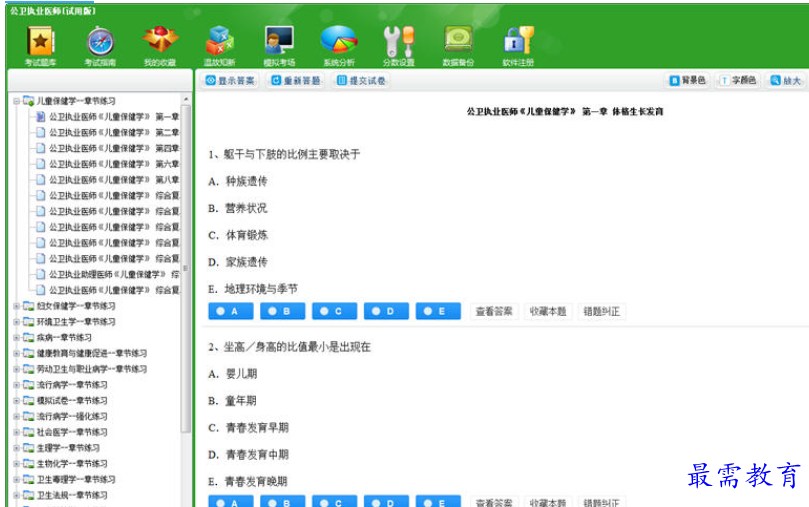Select the 生物化学--章节练习 folder
Screen dimensions: 809x507
point(72,464)
